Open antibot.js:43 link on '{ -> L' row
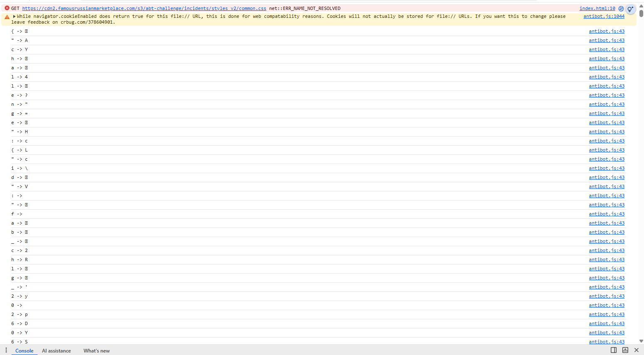 click(x=607, y=150)
